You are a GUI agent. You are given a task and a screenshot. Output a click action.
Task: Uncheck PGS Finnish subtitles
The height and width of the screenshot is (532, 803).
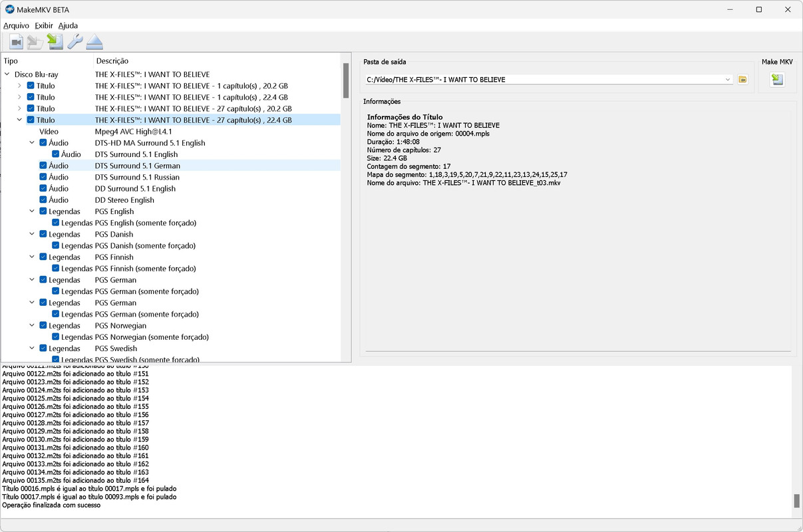(x=43, y=257)
